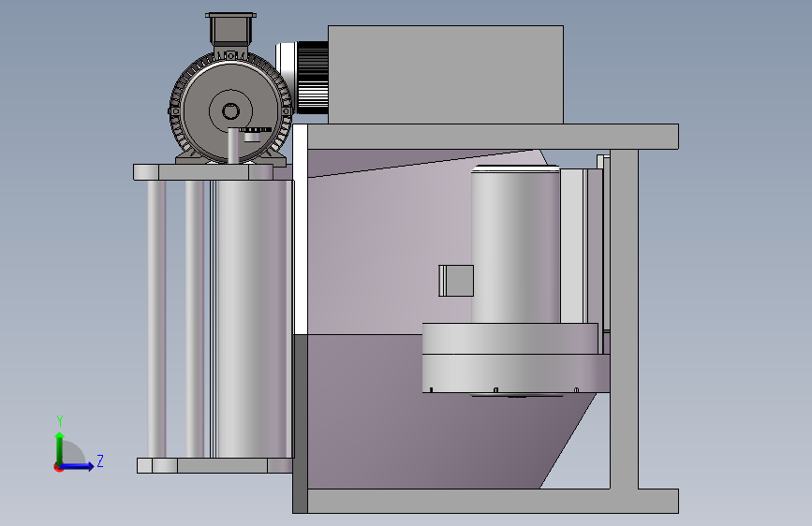
Task: Select the large gray box on top
Action: point(446,75)
